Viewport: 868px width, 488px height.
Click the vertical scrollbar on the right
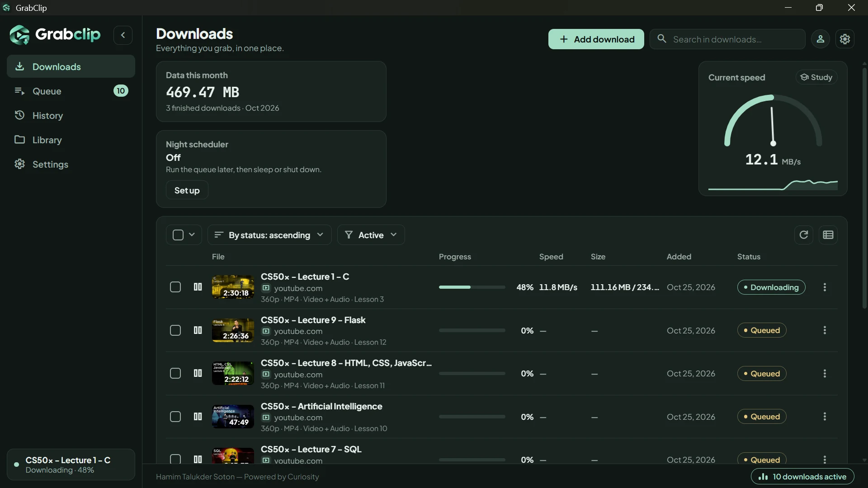click(x=864, y=188)
